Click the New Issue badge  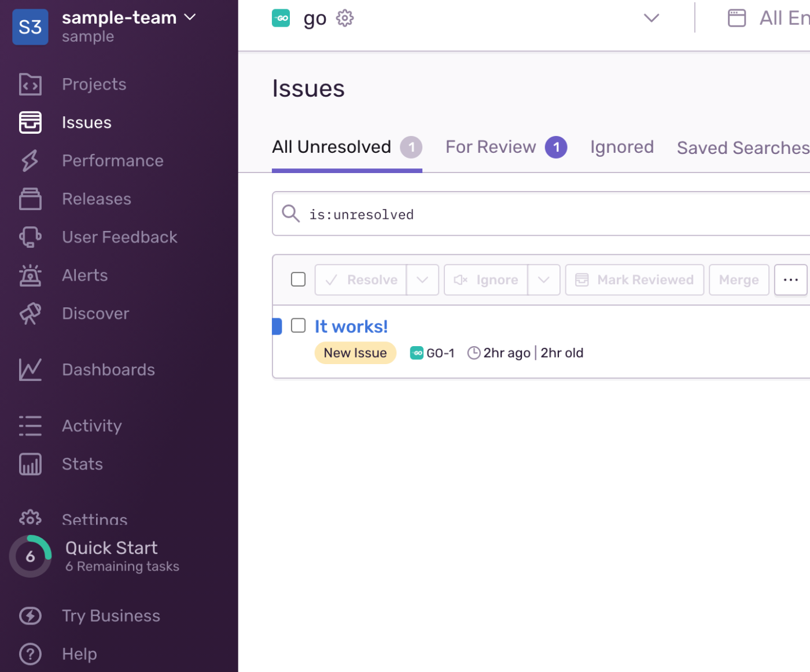coord(355,352)
